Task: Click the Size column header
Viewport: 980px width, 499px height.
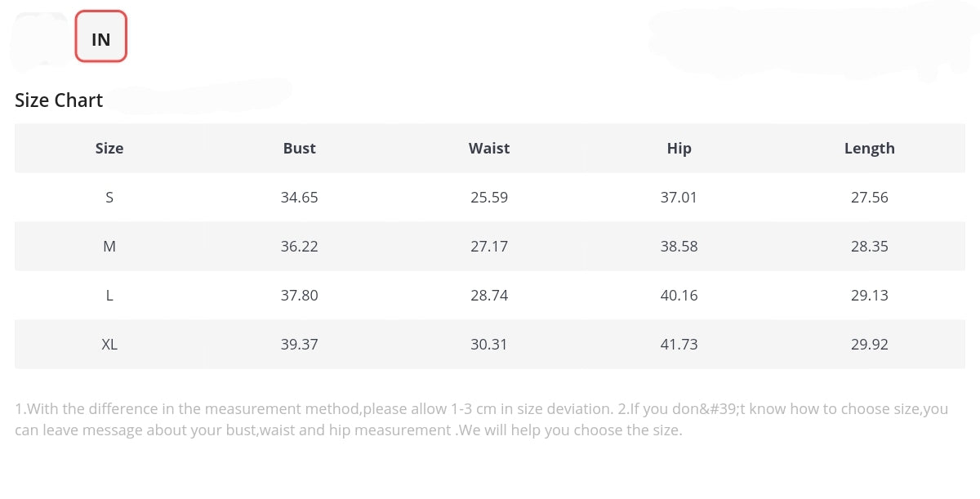Action: coord(109,149)
